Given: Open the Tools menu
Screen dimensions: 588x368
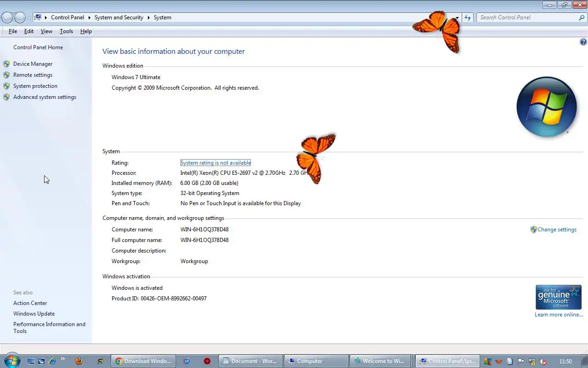Looking at the screenshot, I should pos(66,31).
